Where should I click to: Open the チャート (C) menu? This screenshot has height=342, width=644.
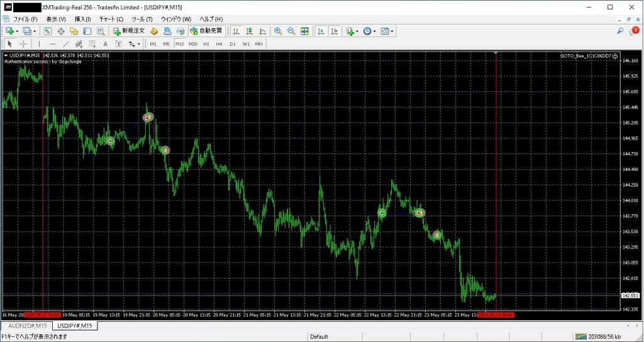(111, 19)
